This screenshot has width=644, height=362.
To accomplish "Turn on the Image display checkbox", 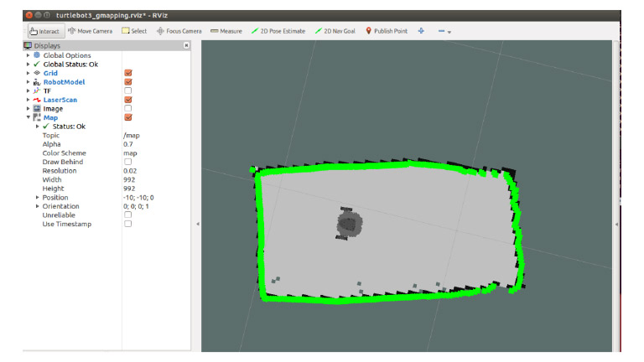I will point(128,109).
